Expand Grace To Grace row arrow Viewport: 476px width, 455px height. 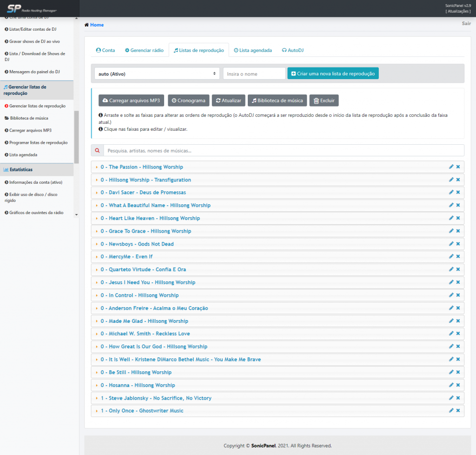pyautogui.click(x=97, y=231)
